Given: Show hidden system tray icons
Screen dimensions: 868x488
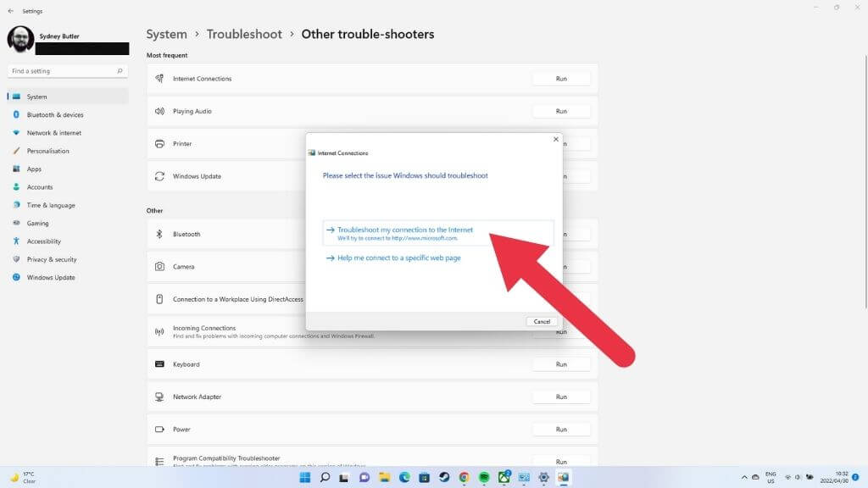Looking at the screenshot, I should point(744,477).
